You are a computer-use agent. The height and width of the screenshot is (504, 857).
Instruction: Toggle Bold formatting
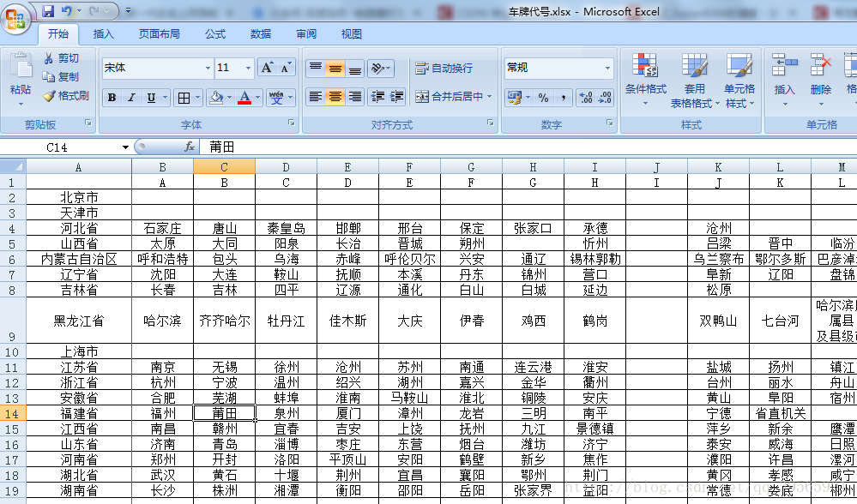click(x=112, y=98)
